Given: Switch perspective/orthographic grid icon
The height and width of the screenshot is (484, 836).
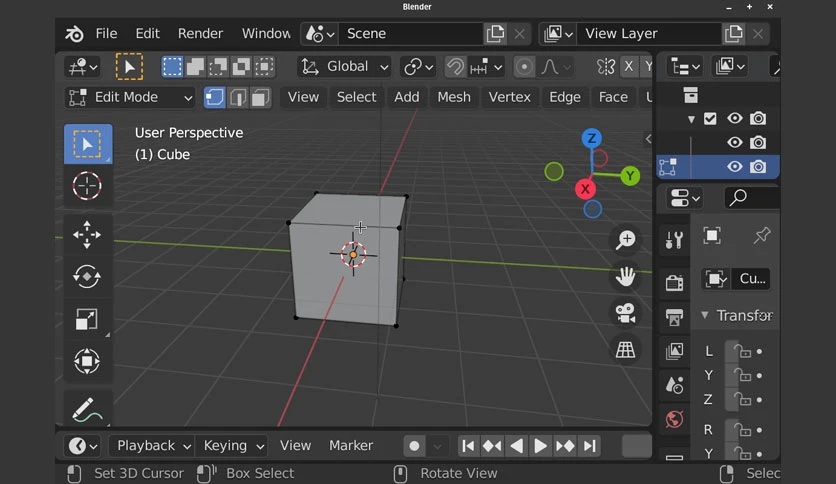Looking at the screenshot, I should click(625, 350).
